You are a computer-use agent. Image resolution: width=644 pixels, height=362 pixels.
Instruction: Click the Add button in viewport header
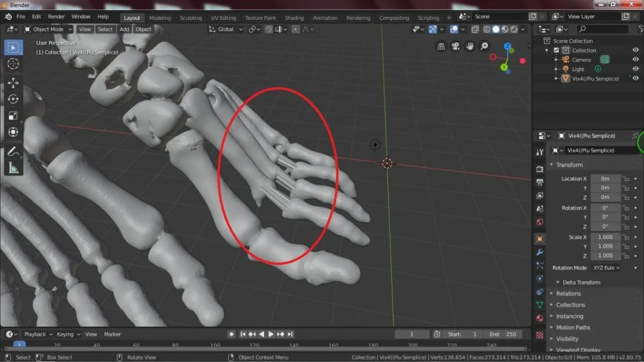click(124, 29)
